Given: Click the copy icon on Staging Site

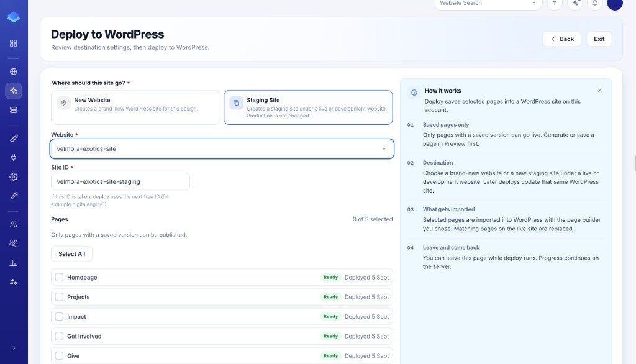Looking at the screenshot, I should (x=237, y=103).
